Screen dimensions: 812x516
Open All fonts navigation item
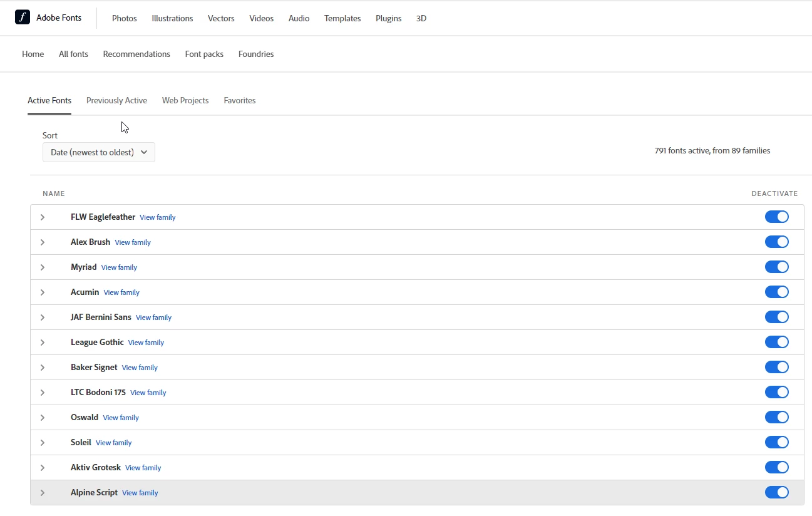pos(73,54)
